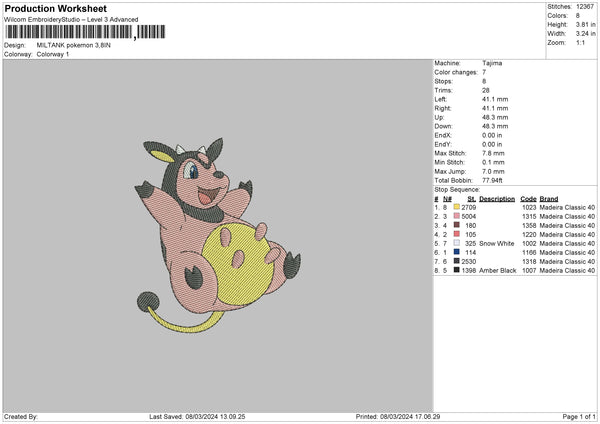Click the blue color swatch with code 1166
The width and height of the screenshot is (600, 424).
coord(457,252)
